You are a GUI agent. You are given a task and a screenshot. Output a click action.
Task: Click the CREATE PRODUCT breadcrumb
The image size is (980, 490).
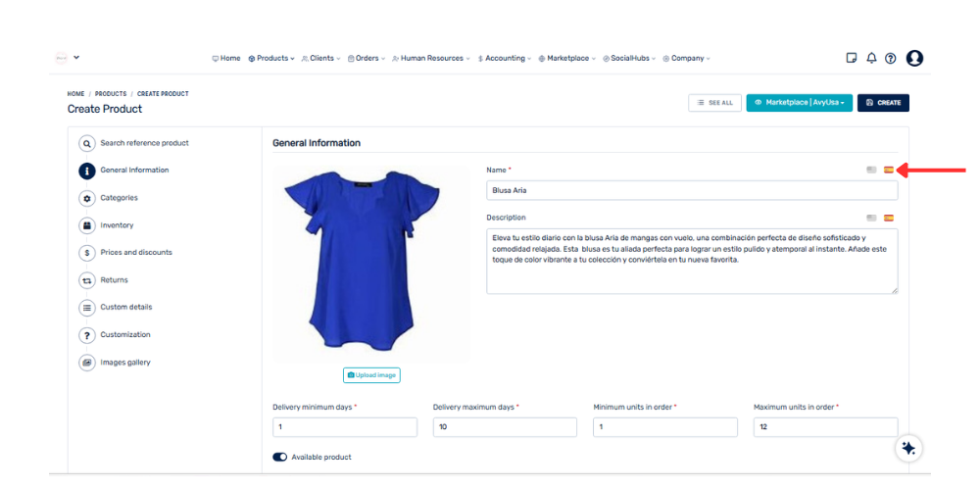point(163,94)
